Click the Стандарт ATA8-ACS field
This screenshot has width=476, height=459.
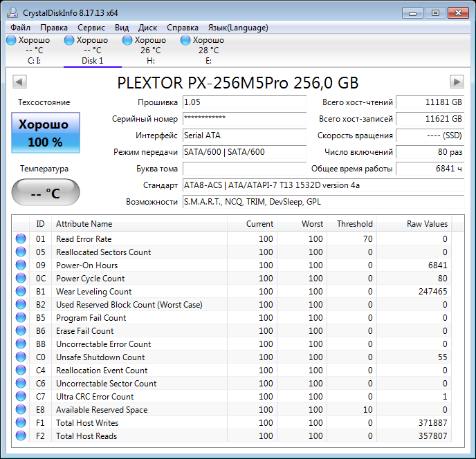click(x=324, y=185)
